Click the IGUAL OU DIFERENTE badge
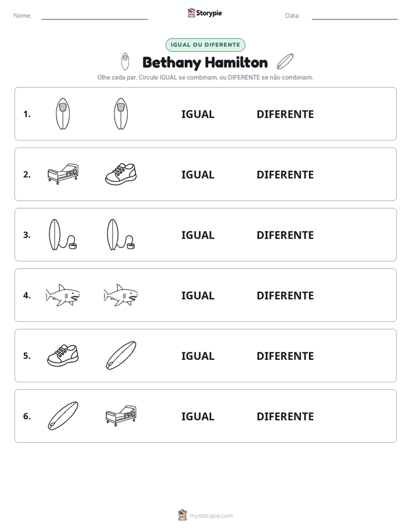 coord(205,45)
